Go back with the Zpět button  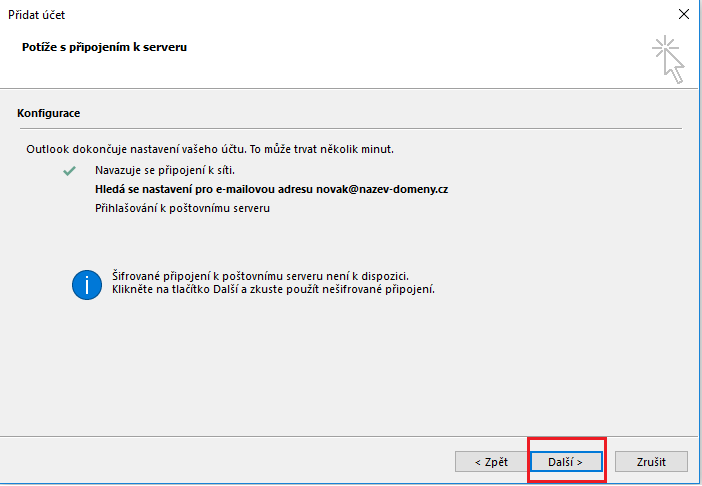(x=482, y=461)
